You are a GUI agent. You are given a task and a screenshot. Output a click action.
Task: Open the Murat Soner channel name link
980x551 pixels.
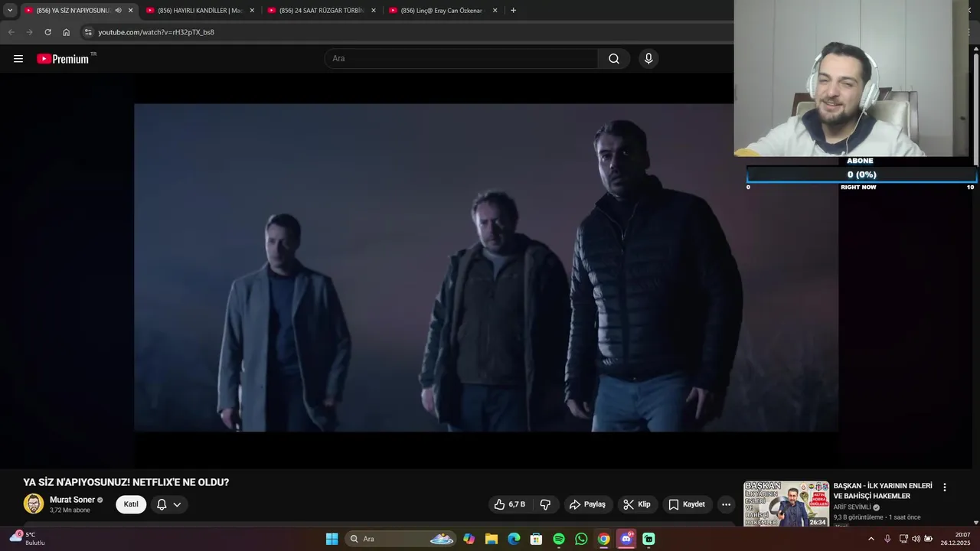tap(72, 500)
